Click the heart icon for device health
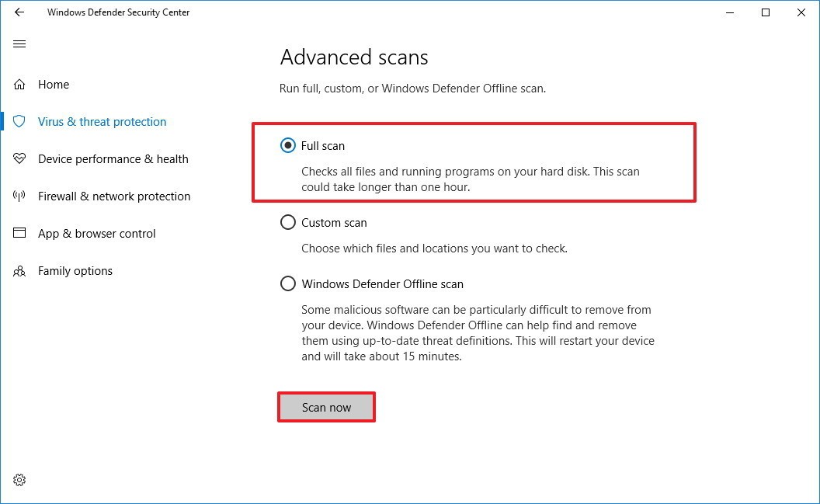The image size is (820, 504). [x=19, y=158]
